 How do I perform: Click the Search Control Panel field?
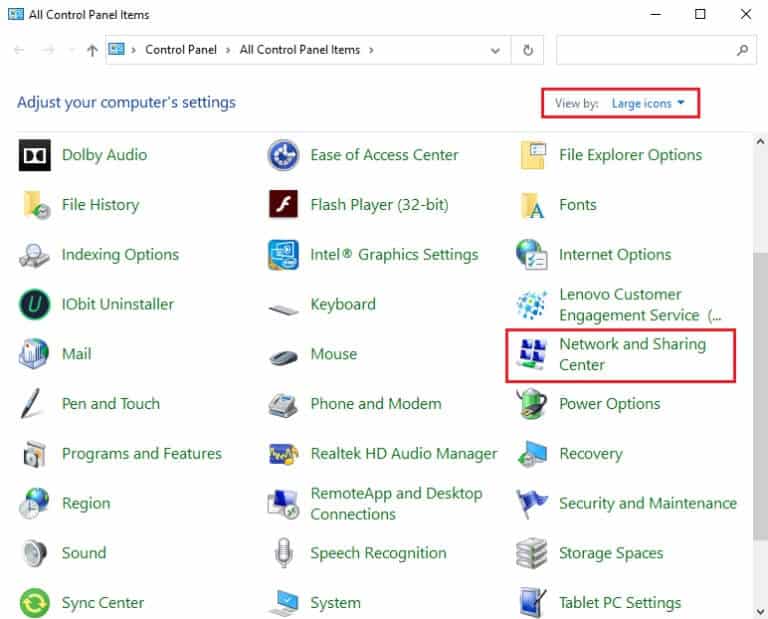[x=656, y=50]
